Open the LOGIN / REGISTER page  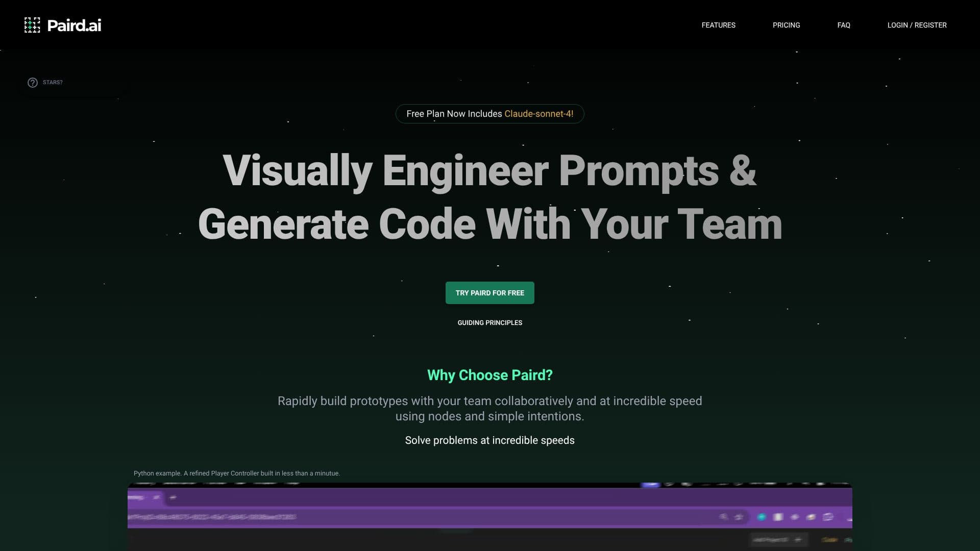[917, 25]
